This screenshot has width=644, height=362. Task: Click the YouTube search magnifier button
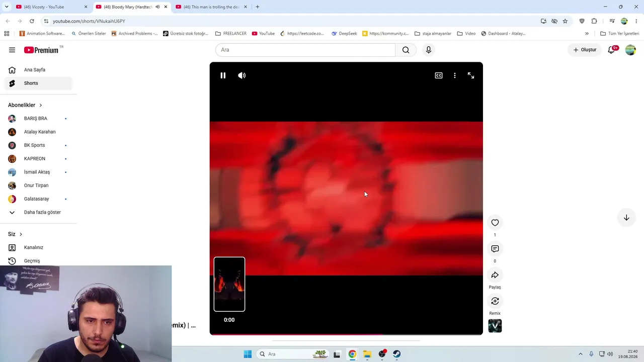coord(406,50)
